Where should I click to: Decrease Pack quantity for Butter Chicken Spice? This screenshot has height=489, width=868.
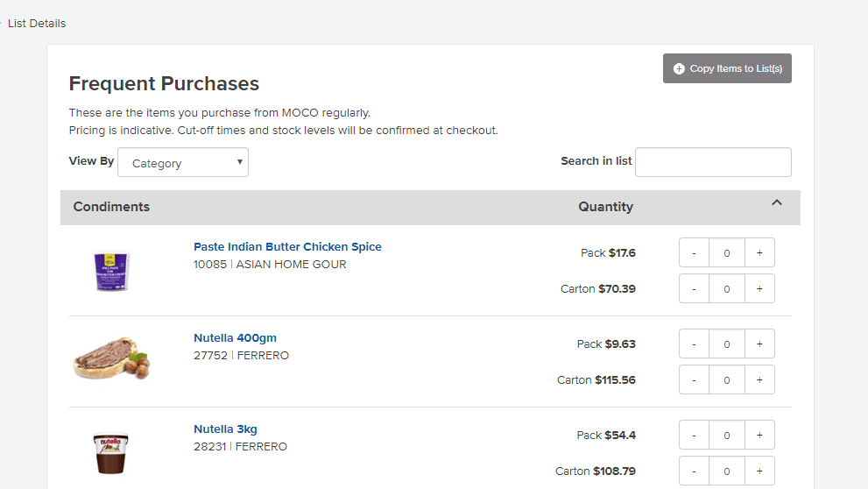pos(695,253)
